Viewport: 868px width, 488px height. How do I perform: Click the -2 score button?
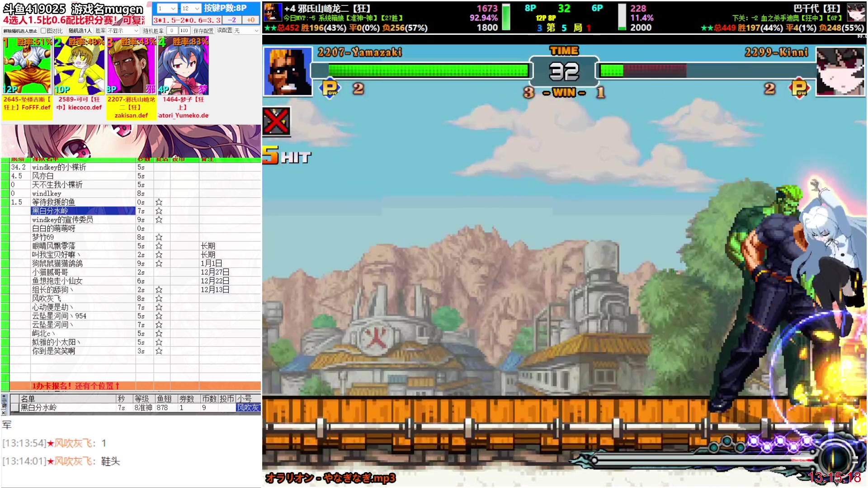click(x=232, y=20)
